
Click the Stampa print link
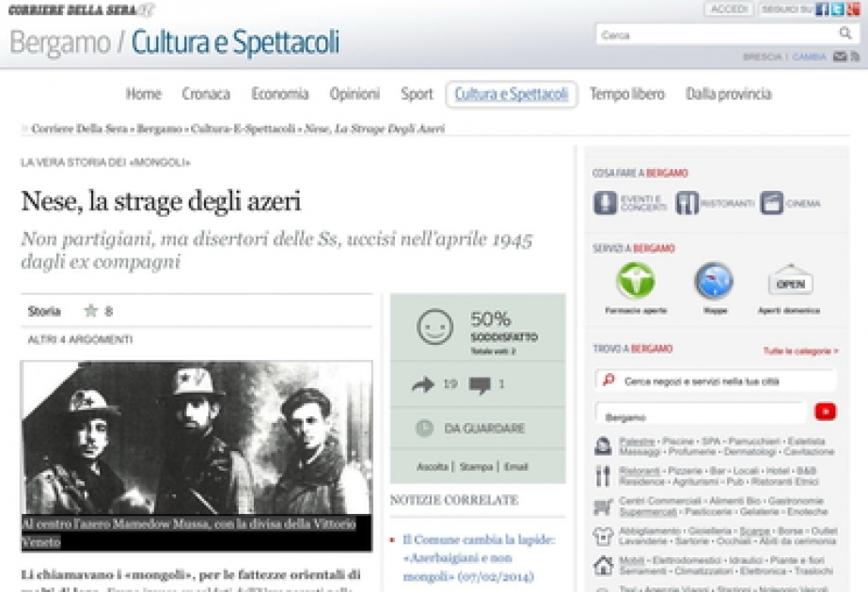476,466
